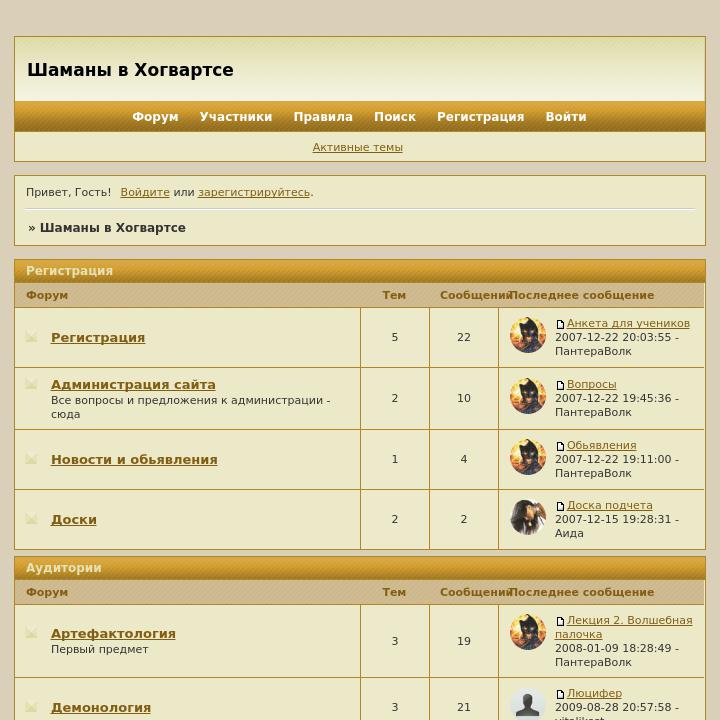Click the avatar in the Артефактология row
This screenshot has height=720, width=720.
pos(528,632)
